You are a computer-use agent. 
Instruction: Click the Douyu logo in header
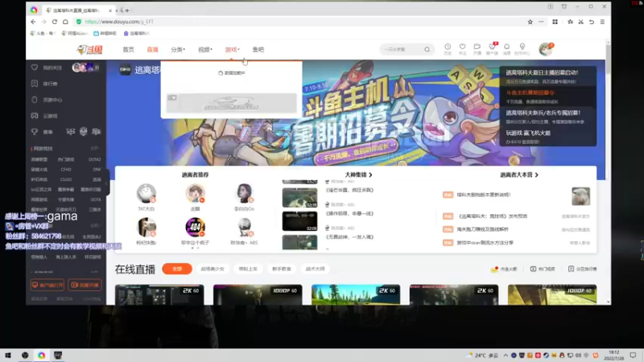[x=90, y=49]
